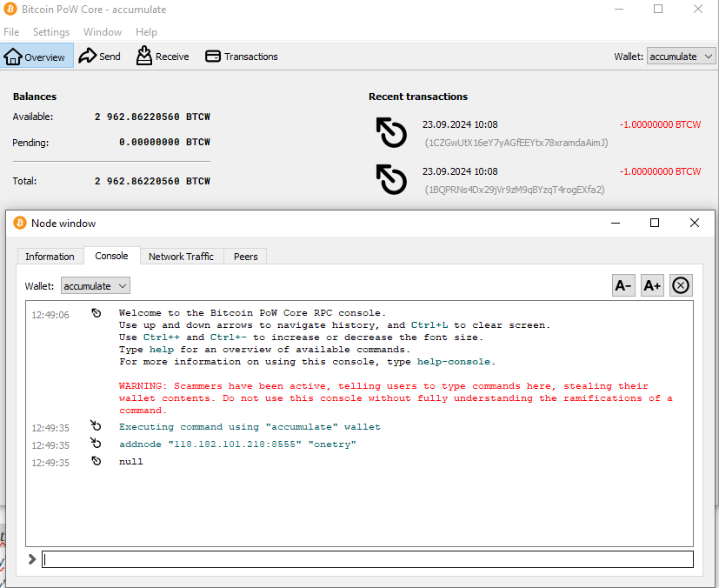Switch to the Network Traffic tab
719x588 pixels.
[181, 257]
